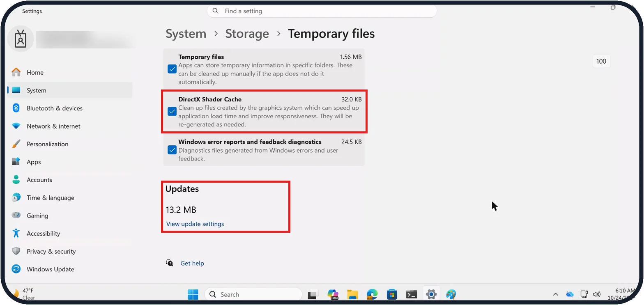Go to Accessibility settings

click(x=70, y=234)
